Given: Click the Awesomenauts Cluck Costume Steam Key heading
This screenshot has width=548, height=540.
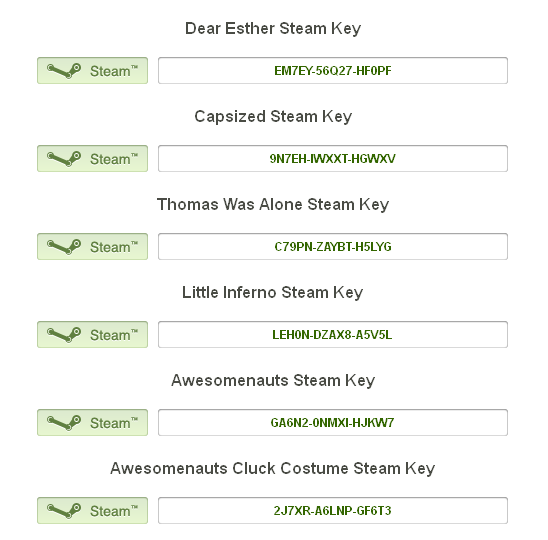Looking at the screenshot, I should tap(273, 469).
